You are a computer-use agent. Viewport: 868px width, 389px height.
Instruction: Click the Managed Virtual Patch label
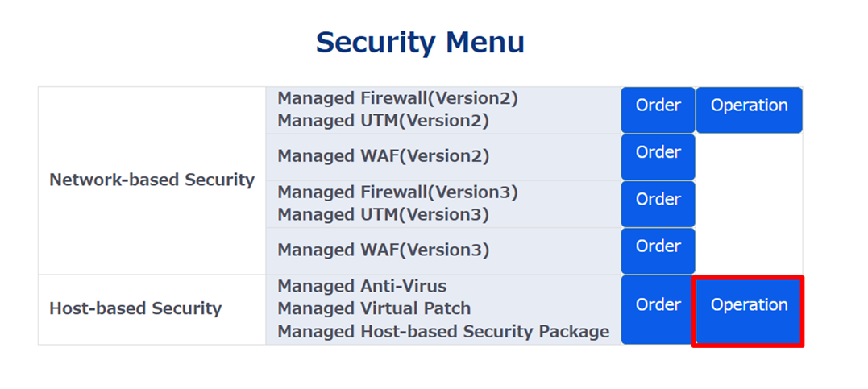374,308
